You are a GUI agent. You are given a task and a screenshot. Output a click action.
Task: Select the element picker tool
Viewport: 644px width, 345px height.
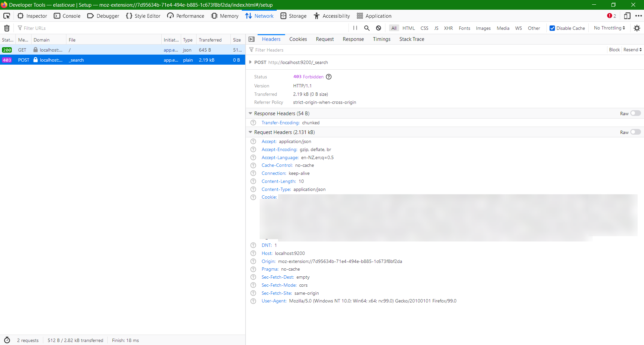[x=7, y=15]
